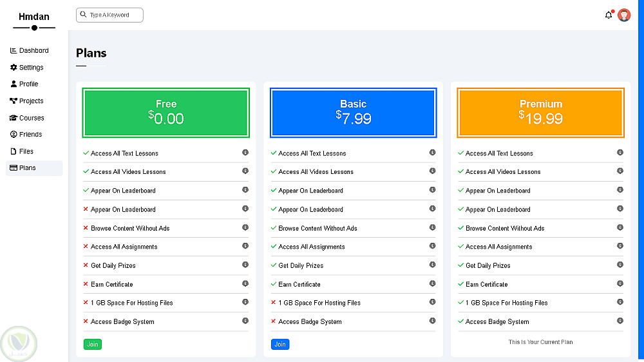Screen dimensions: 644x362
Task: Click info icon beside Premium plan's Access Badge System
Action: click(x=620, y=321)
